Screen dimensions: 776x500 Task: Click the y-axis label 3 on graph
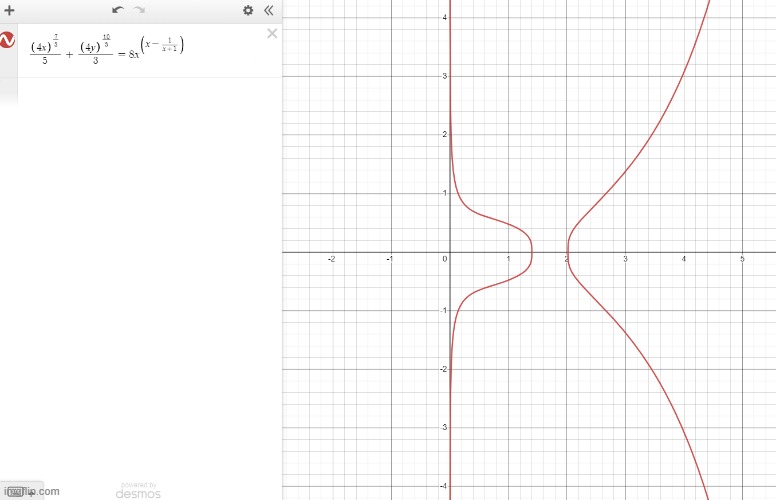[443, 76]
